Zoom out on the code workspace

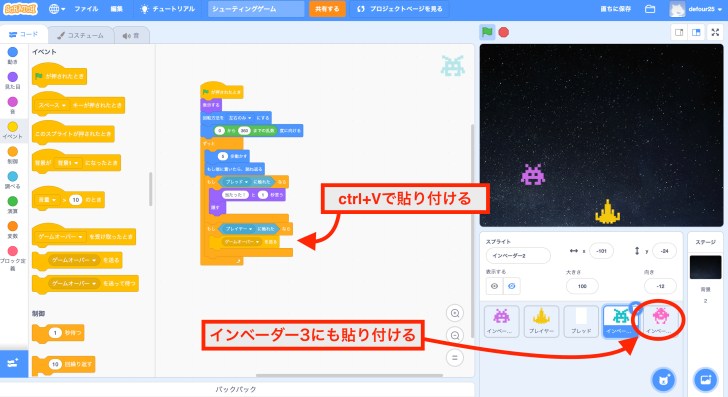coord(455,335)
